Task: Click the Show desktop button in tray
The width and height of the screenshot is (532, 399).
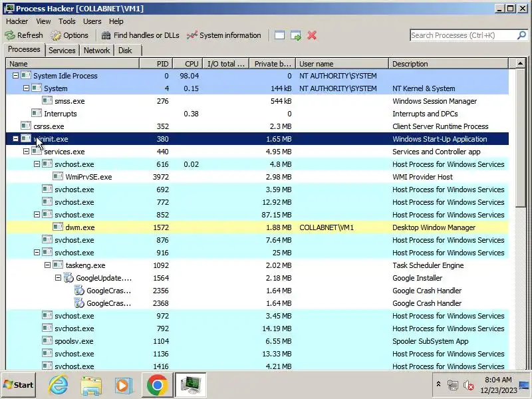Action: click(x=524, y=385)
